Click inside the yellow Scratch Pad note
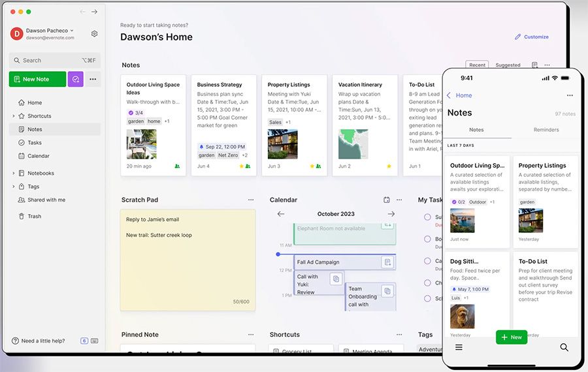Screen dimensions: 588x372 pos(188,260)
